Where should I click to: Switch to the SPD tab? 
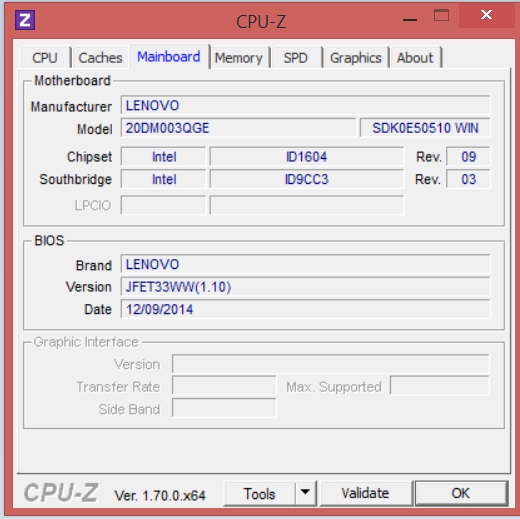[x=296, y=58]
